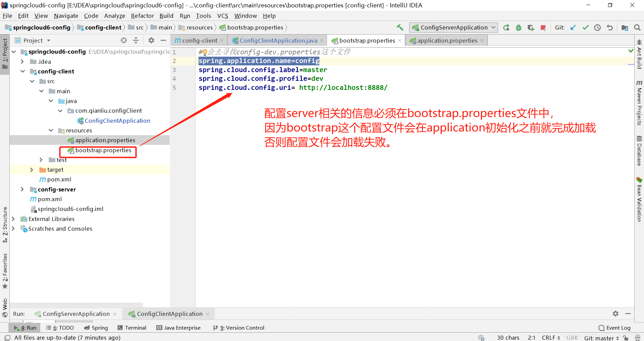Click the resources breadcrumb
Viewport: 644px width, 341px height.
(x=196, y=27)
